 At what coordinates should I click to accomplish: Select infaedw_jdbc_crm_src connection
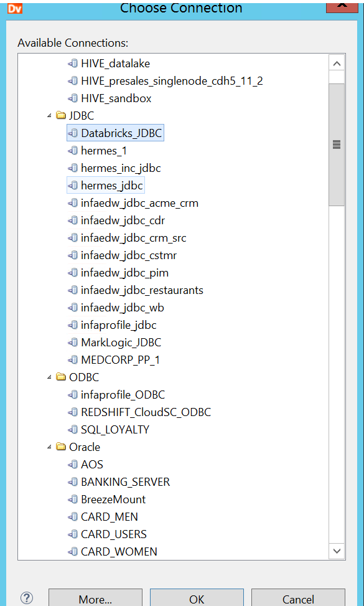(x=134, y=238)
